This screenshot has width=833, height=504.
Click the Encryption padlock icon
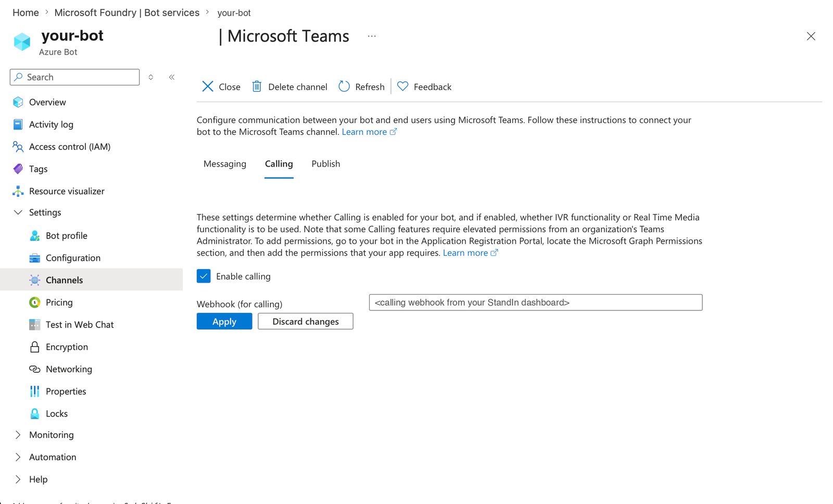35,347
